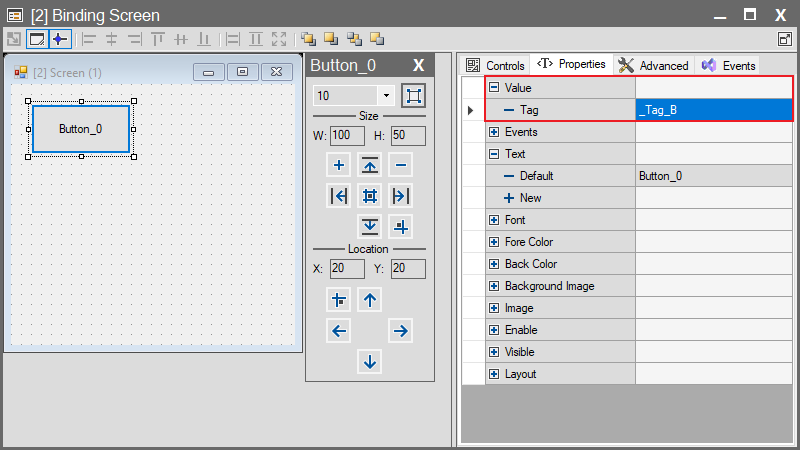Click the decrease size minus button
This screenshot has height=450, width=800.
tap(400, 165)
